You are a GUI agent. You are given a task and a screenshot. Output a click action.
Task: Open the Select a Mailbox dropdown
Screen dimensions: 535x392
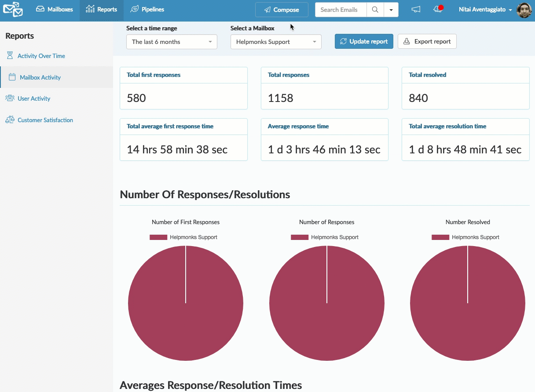coord(276,42)
